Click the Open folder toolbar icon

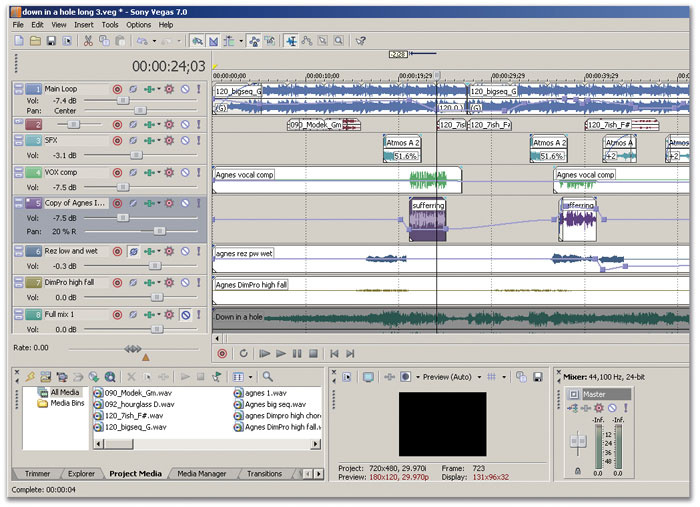coord(36,41)
